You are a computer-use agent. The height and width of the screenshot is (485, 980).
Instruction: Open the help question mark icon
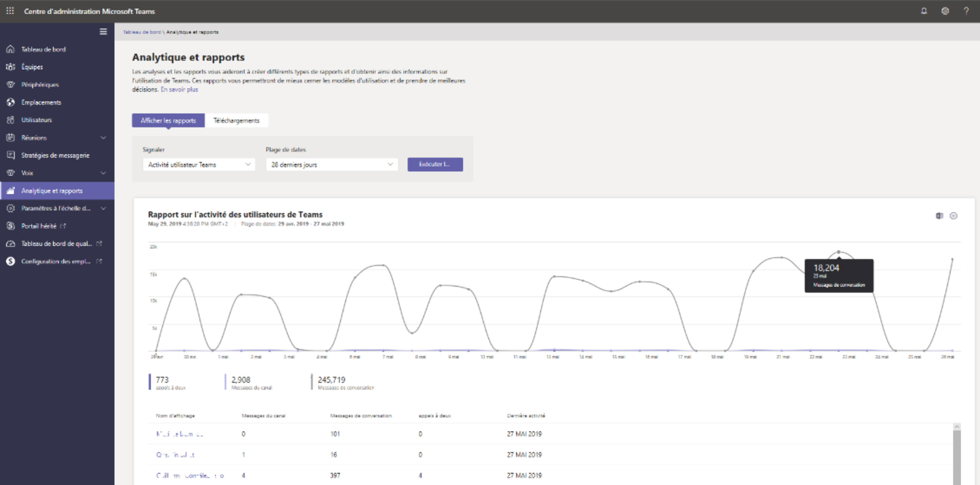966,11
